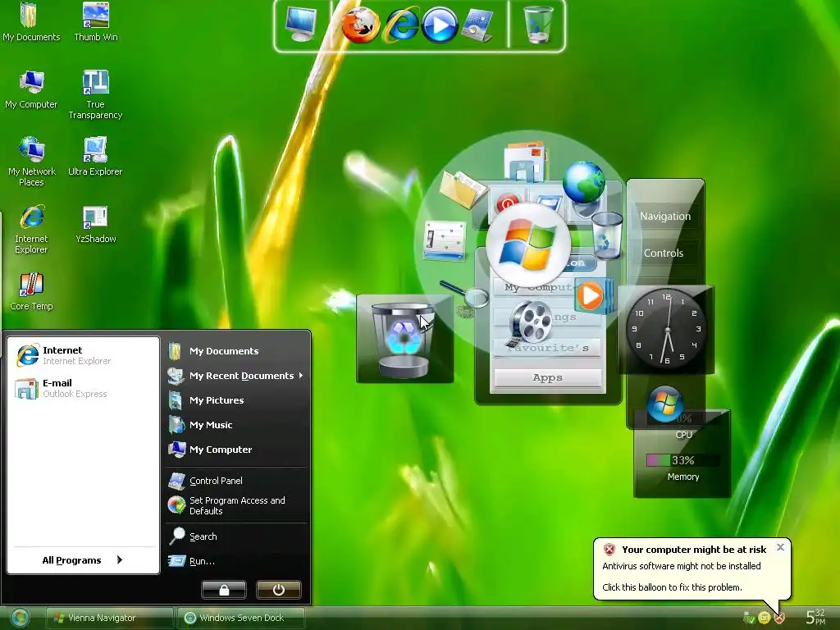Open Run... from Start menu
840x630 pixels.
tap(235, 561)
